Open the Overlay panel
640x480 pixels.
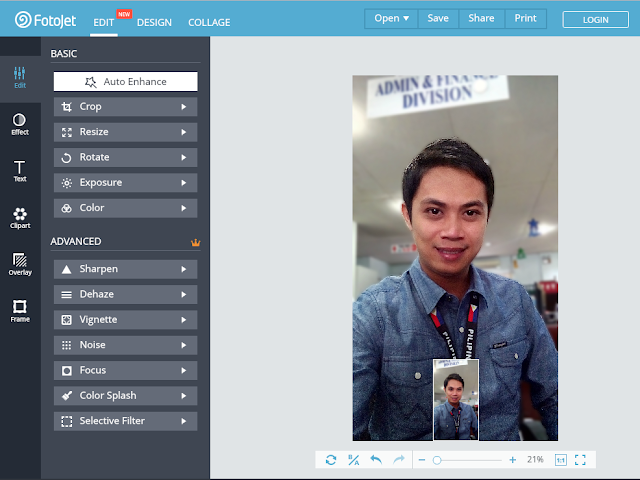coord(20,264)
